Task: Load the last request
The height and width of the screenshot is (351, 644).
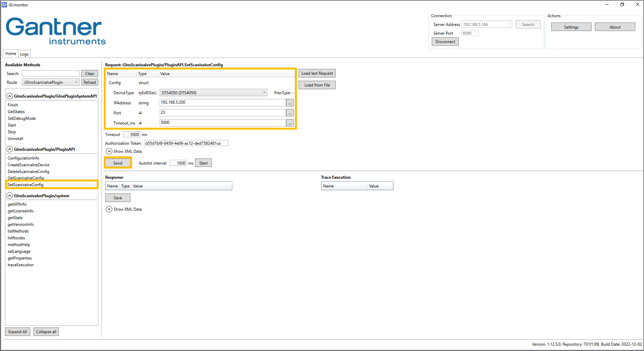Action: click(x=317, y=73)
